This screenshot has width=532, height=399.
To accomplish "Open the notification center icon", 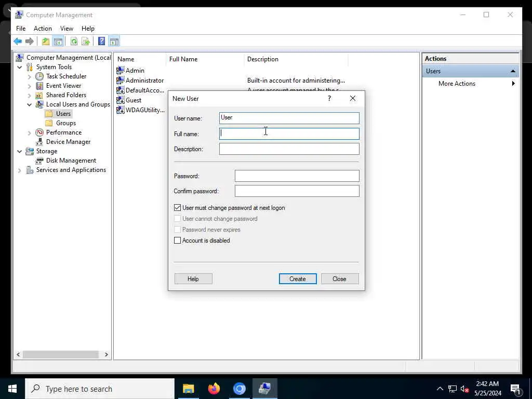I will [x=515, y=389].
